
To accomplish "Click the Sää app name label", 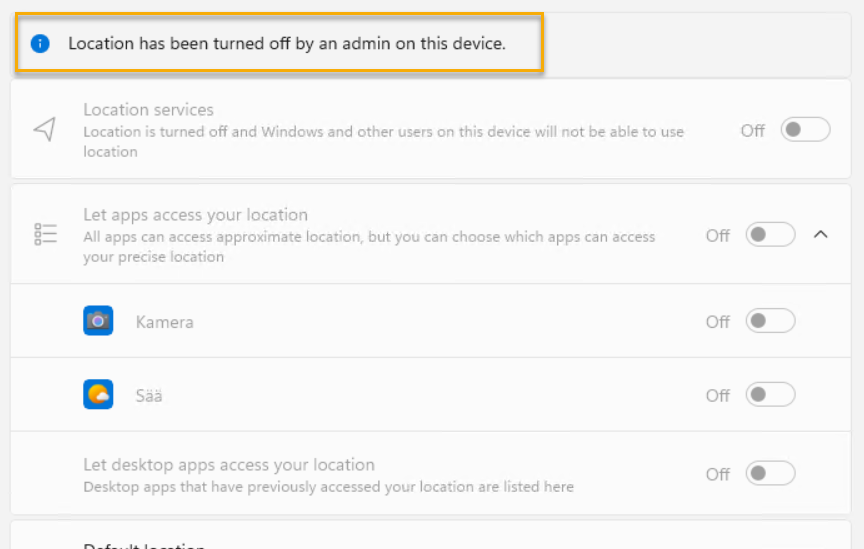I will coord(149,396).
